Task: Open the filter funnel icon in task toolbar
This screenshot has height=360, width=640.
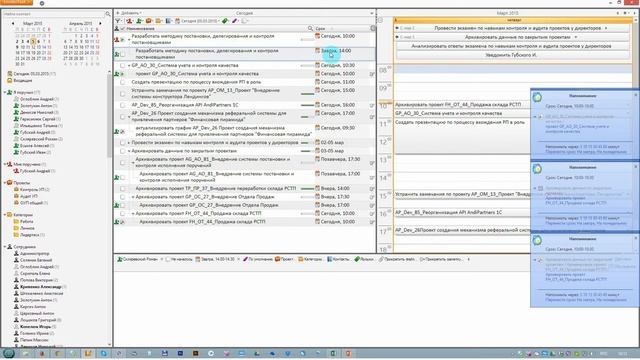Action: [x=118, y=21]
